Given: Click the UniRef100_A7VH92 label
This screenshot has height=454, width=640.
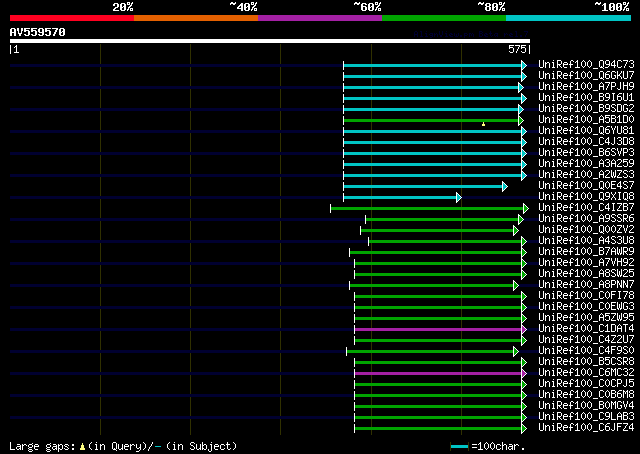Looking at the screenshot, I should point(587,263).
